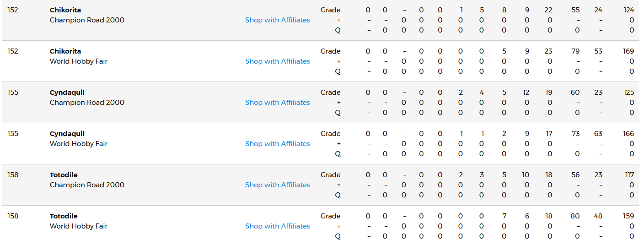Click the total 169 for Chikorita World Hobby Fair

point(628,51)
